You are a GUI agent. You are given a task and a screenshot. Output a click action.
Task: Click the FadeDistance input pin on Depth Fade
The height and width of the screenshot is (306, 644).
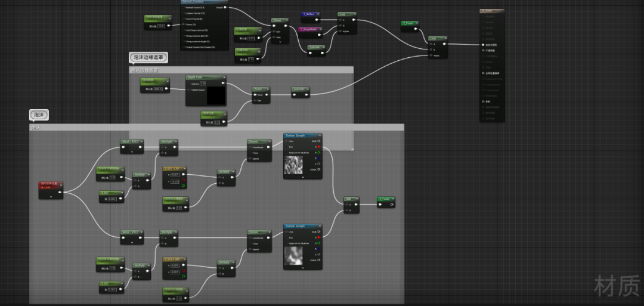pyautogui.click(x=188, y=89)
